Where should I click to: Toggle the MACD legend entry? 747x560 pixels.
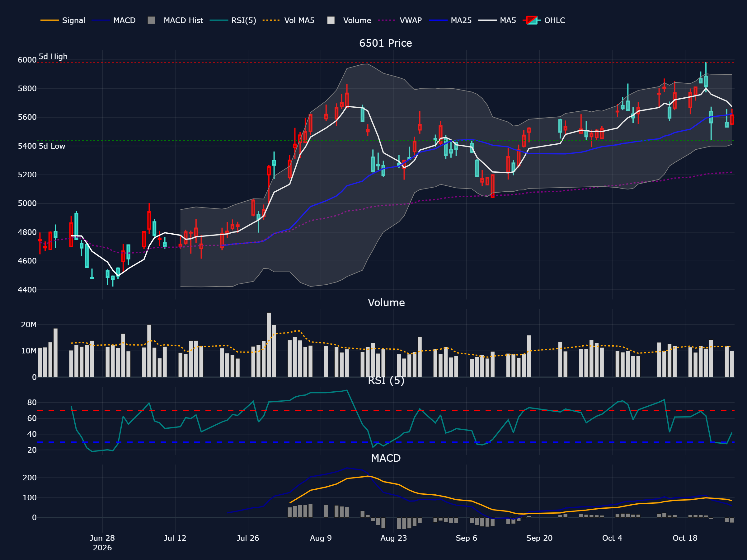[x=114, y=20]
